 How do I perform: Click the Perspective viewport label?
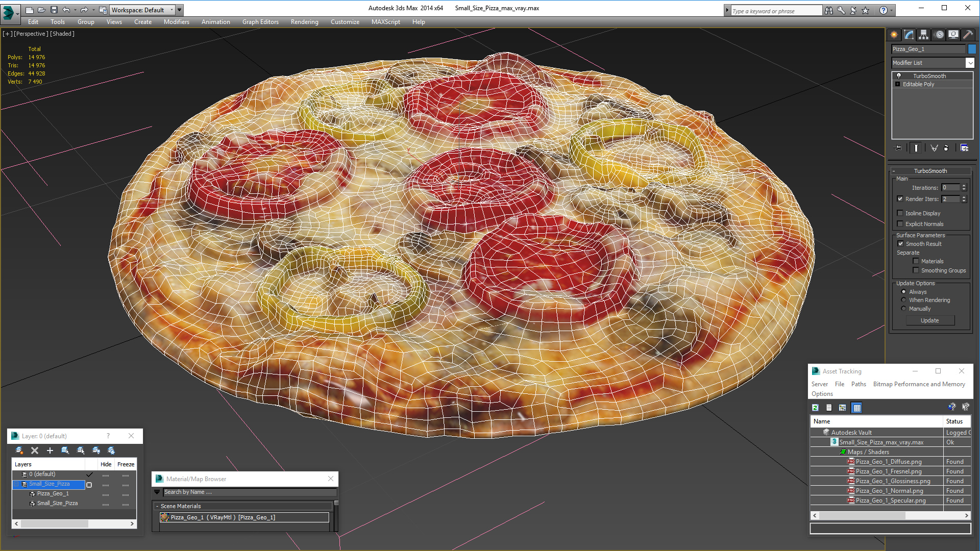(31, 34)
